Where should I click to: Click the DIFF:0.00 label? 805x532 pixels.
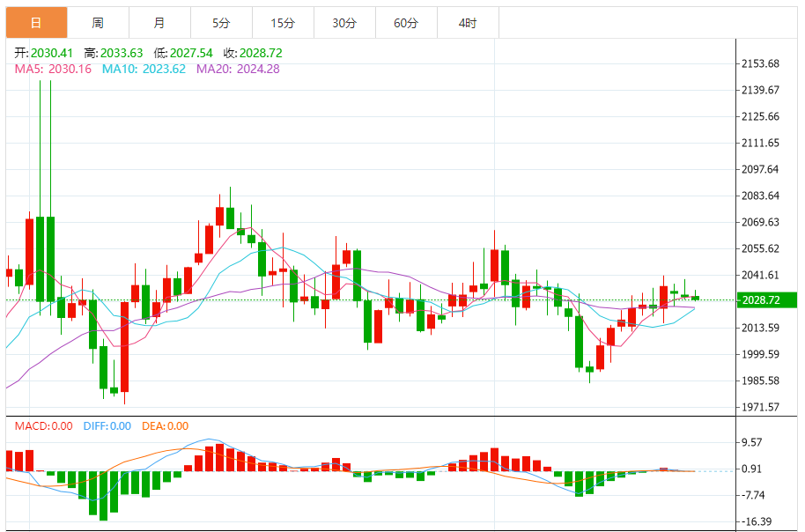(107, 426)
